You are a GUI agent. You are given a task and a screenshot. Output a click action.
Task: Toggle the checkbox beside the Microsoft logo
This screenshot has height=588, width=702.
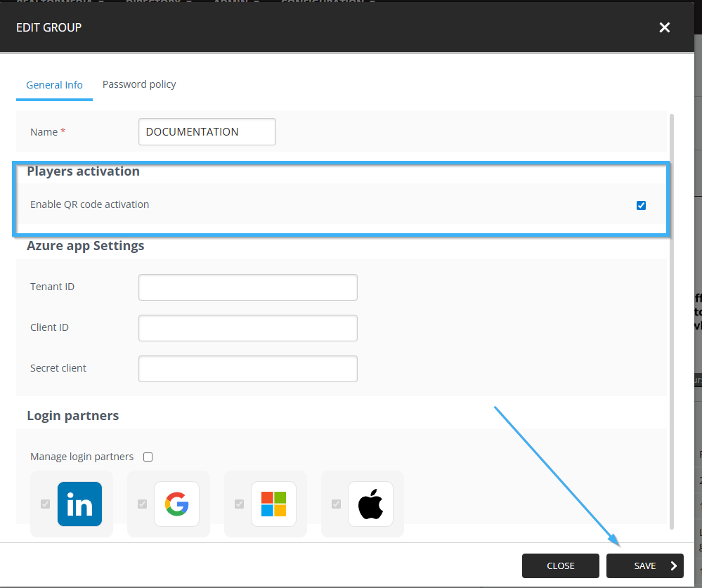(240, 504)
